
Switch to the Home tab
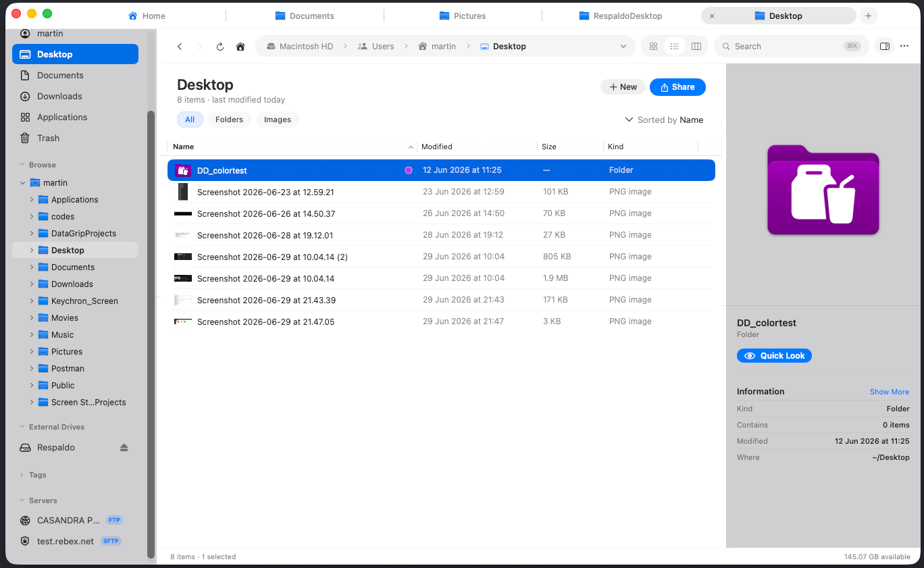point(147,16)
